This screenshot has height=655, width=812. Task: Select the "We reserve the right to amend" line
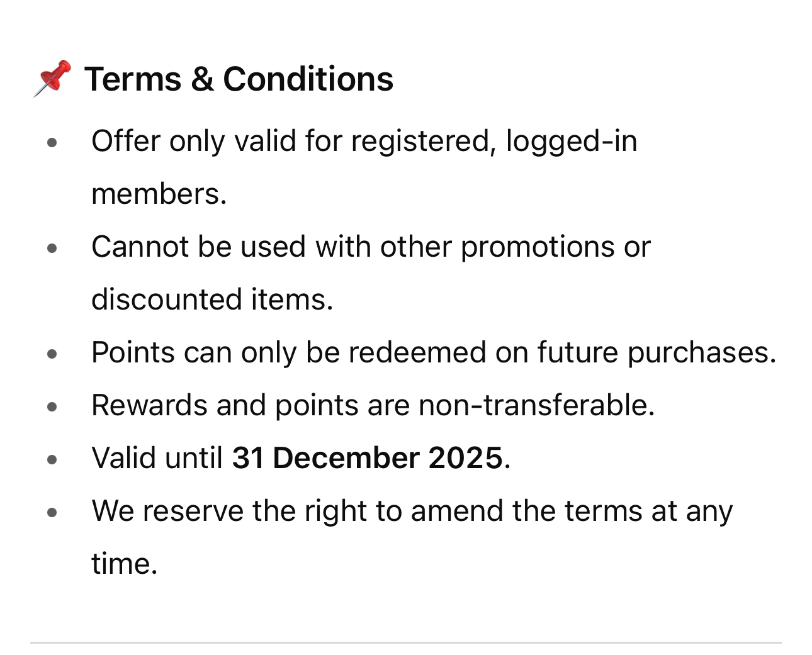pos(412,511)
